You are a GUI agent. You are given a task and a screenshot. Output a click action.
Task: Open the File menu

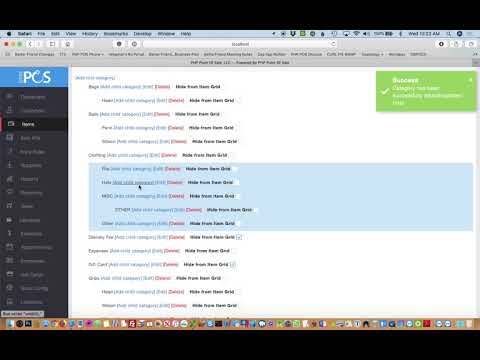click(41, 34)
